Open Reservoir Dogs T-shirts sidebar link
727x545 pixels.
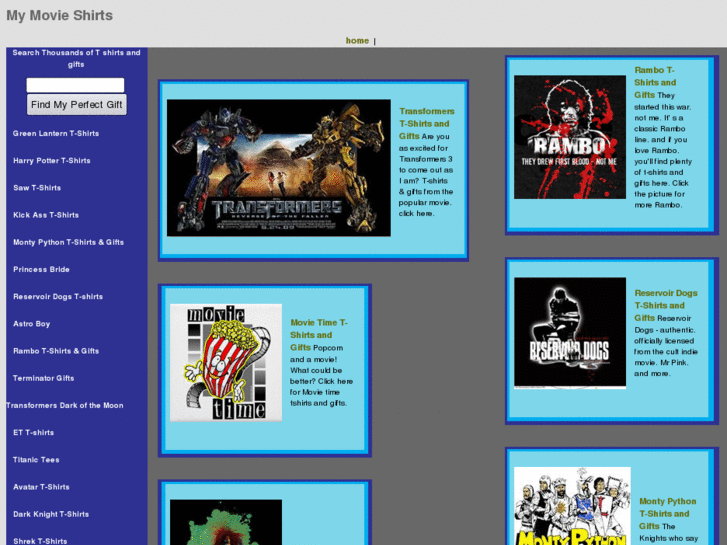[x=58, y=297]
